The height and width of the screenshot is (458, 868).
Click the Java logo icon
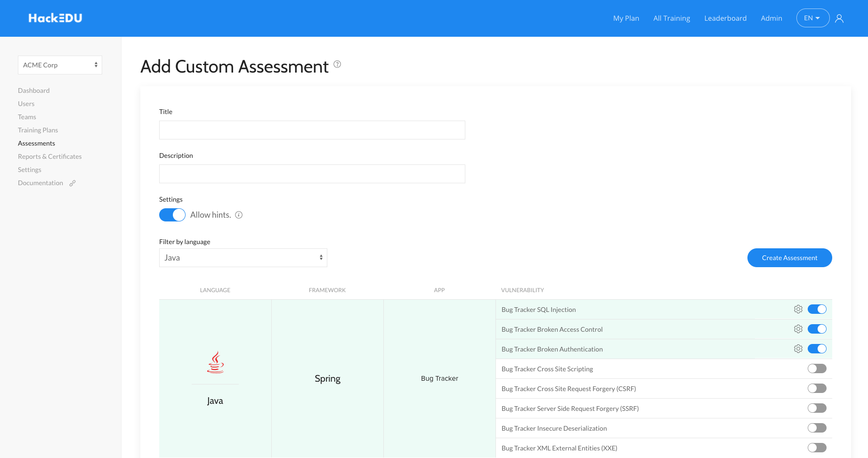click(216, 362)
